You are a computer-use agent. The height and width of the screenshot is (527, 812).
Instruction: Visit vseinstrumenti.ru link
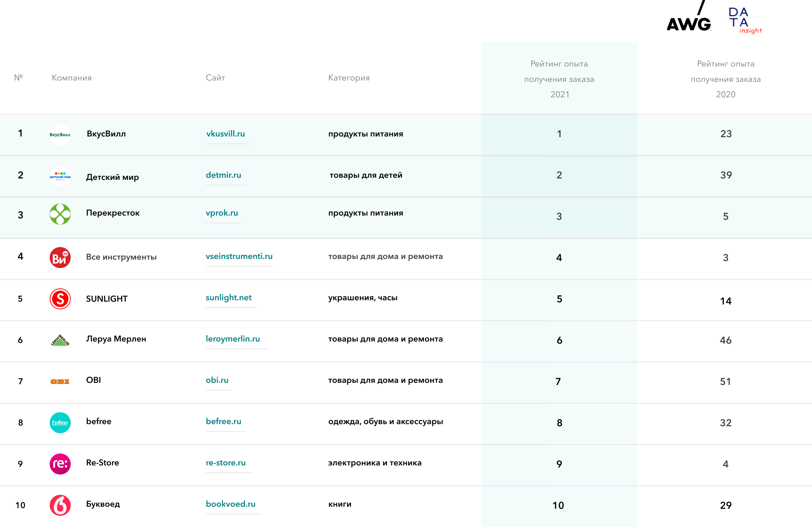[x=239, y=257]
